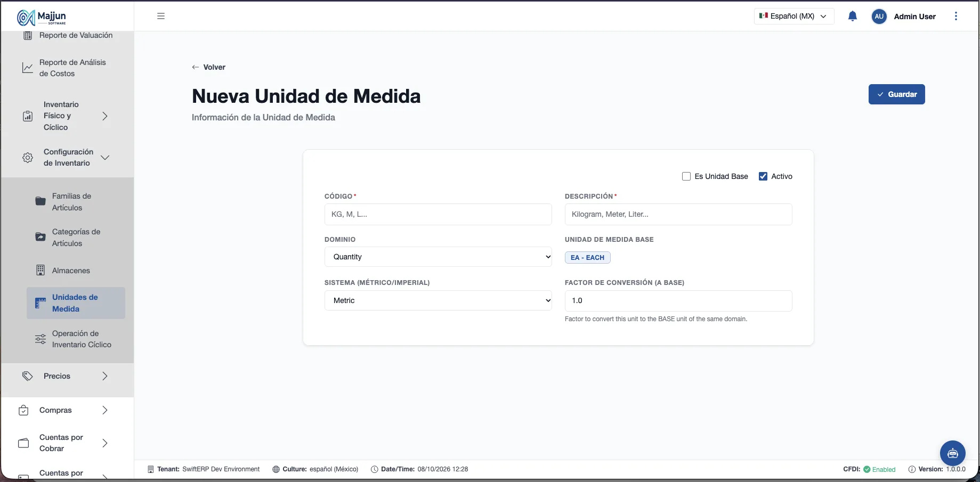Open the Español (MX) language selector
This screenshot has height=482, width=980.
(794, 16)
